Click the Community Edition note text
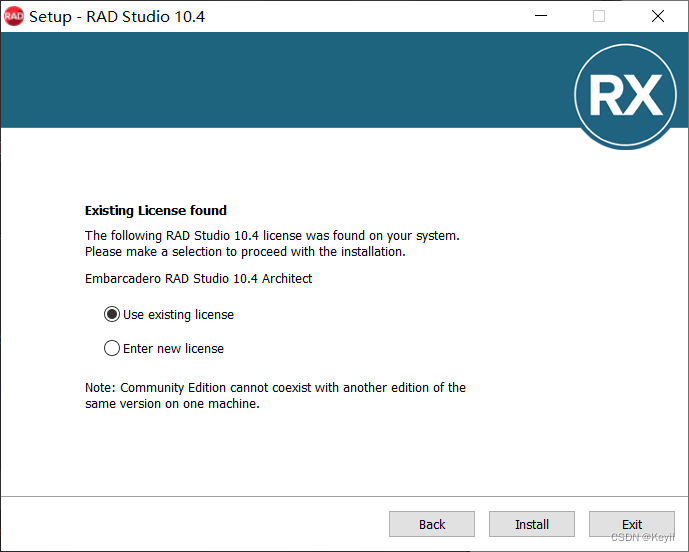689x552 pixels. (275, 396)
